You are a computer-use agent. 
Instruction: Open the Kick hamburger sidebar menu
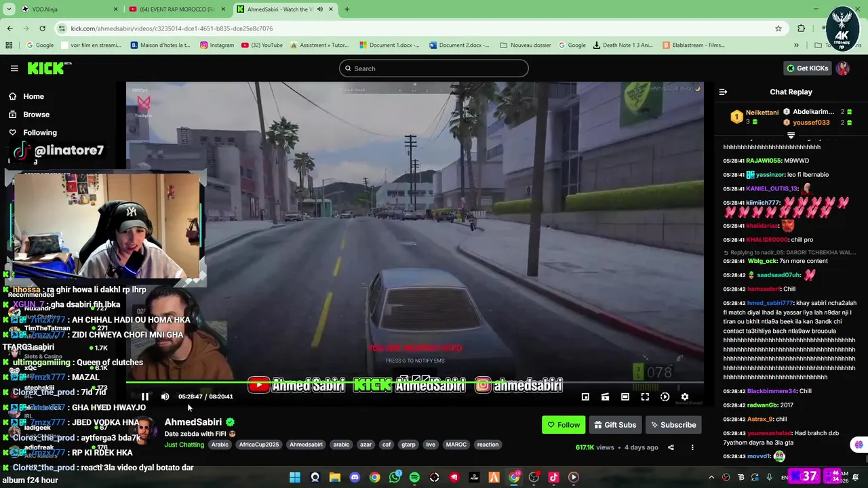pyautogui.click(x=14, y=68)
